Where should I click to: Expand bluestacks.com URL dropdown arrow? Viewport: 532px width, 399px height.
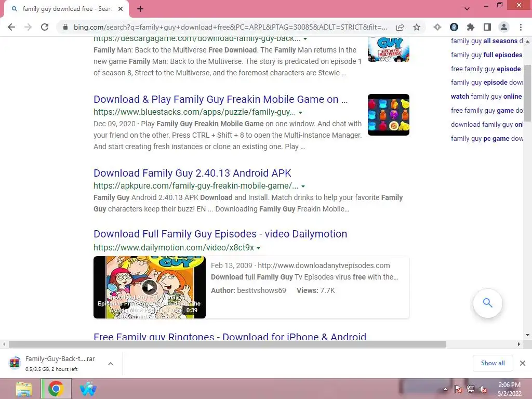point(300,112)
